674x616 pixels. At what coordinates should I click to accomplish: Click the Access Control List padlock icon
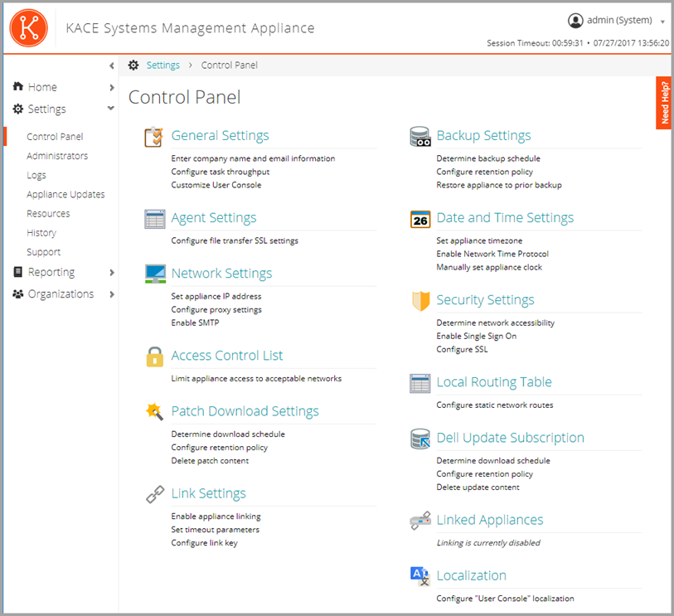pyautogui.click(x=154, y=357)
